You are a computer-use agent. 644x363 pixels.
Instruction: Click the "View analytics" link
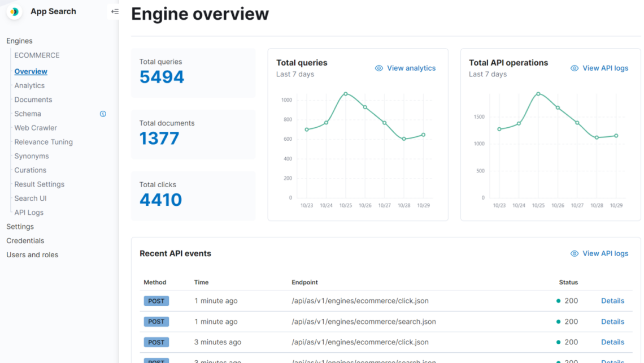tap(411, 68)
